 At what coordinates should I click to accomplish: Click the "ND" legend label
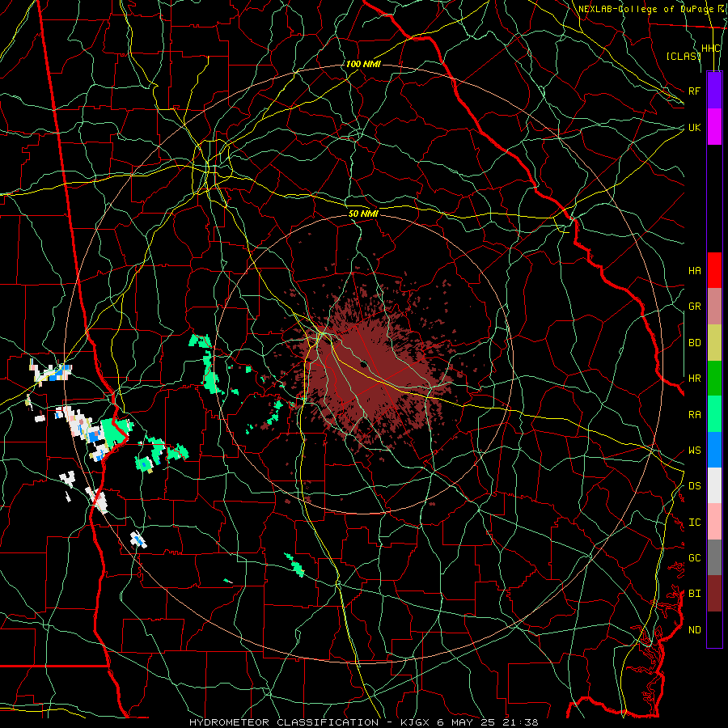point(694,630)
